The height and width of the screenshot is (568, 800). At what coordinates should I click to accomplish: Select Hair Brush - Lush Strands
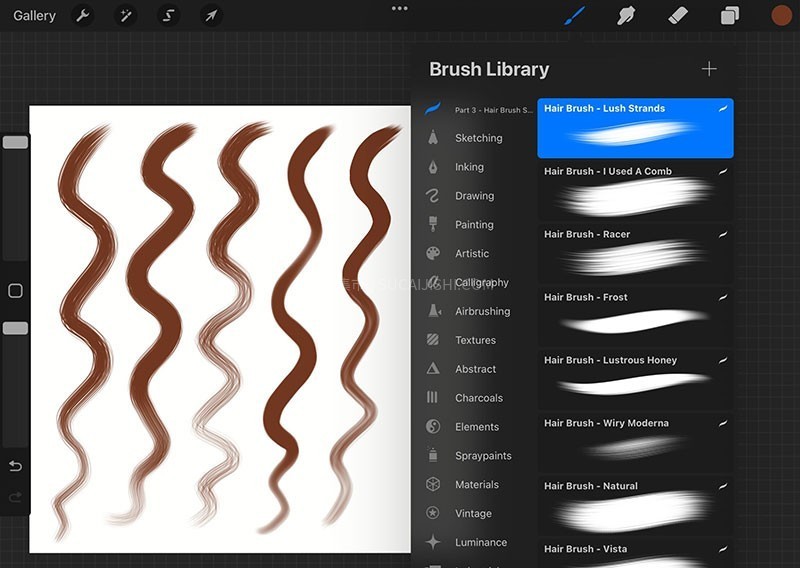[x=635, y=128]
